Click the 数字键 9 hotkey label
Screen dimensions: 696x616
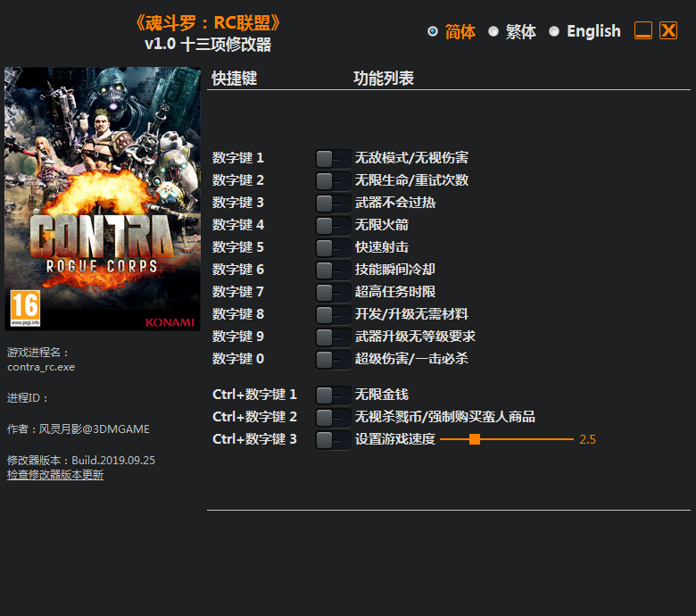coord(238,337)
